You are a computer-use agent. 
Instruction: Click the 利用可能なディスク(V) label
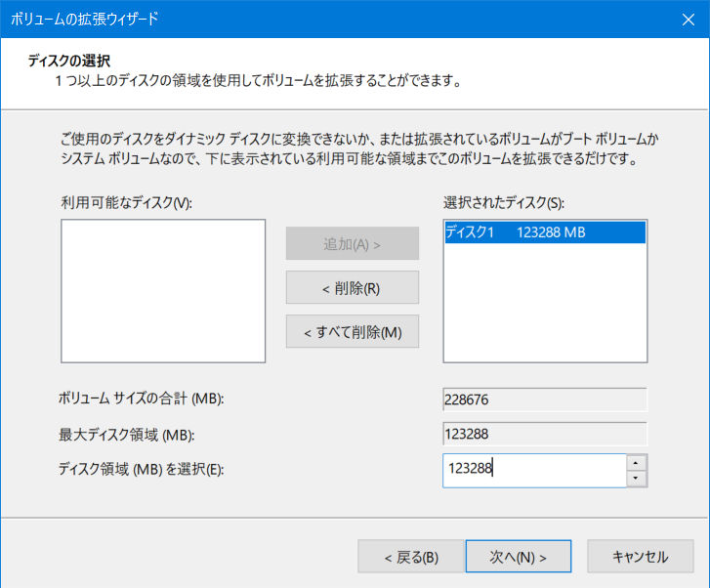click(x=126, y=202)
